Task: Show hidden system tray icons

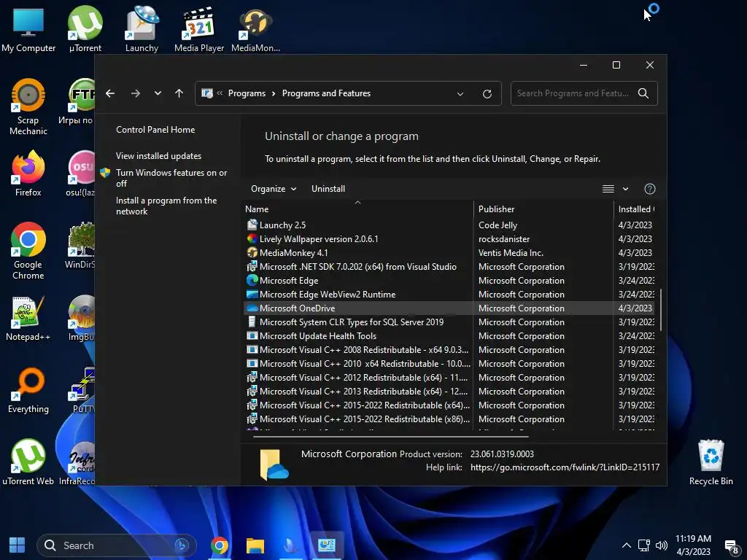Action: [627, 545]
